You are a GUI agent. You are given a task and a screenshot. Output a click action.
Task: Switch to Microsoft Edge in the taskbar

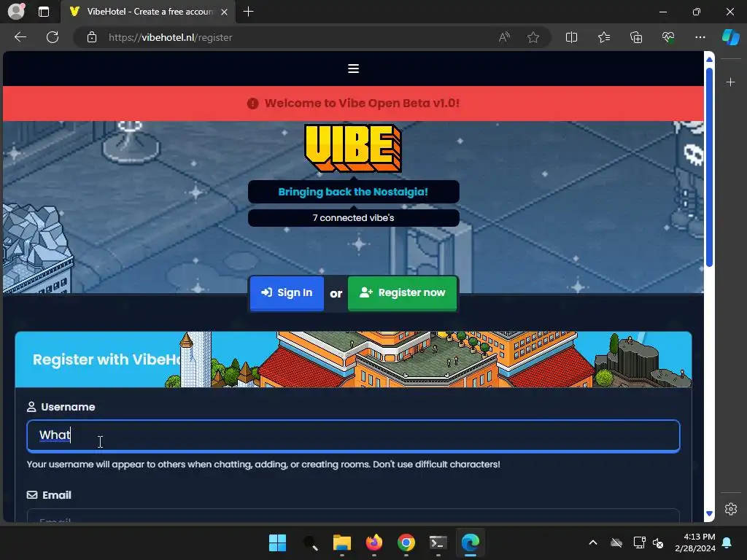coord(471,542)
